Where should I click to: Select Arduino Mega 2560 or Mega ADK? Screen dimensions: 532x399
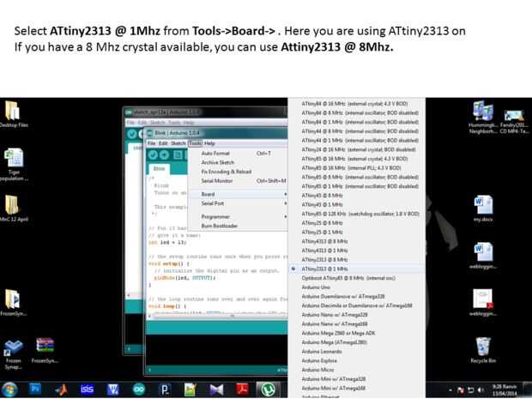point(356,333)
